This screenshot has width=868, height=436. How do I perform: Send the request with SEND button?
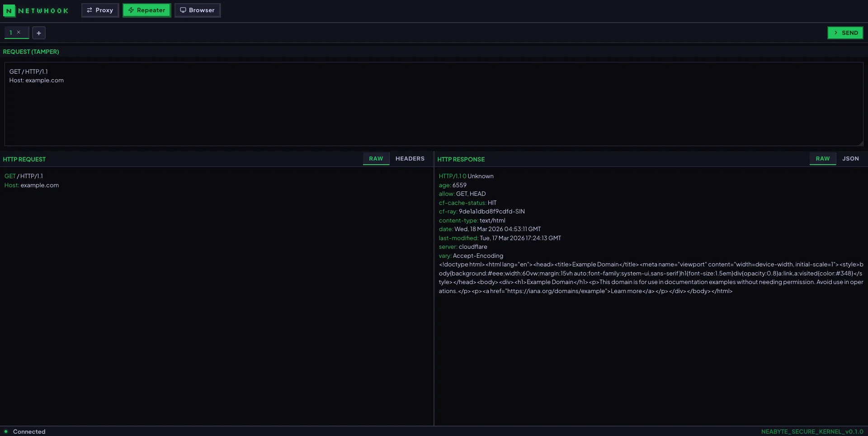pos(845,33)
